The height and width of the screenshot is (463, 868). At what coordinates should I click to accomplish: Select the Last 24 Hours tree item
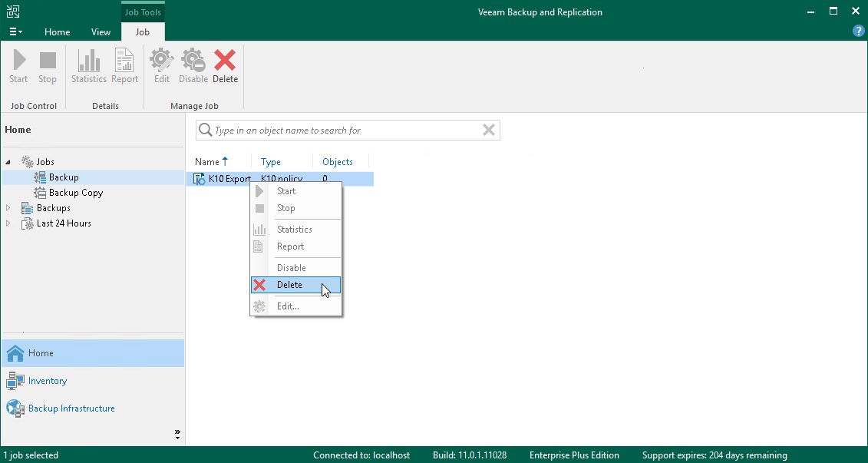pos(64,223)
